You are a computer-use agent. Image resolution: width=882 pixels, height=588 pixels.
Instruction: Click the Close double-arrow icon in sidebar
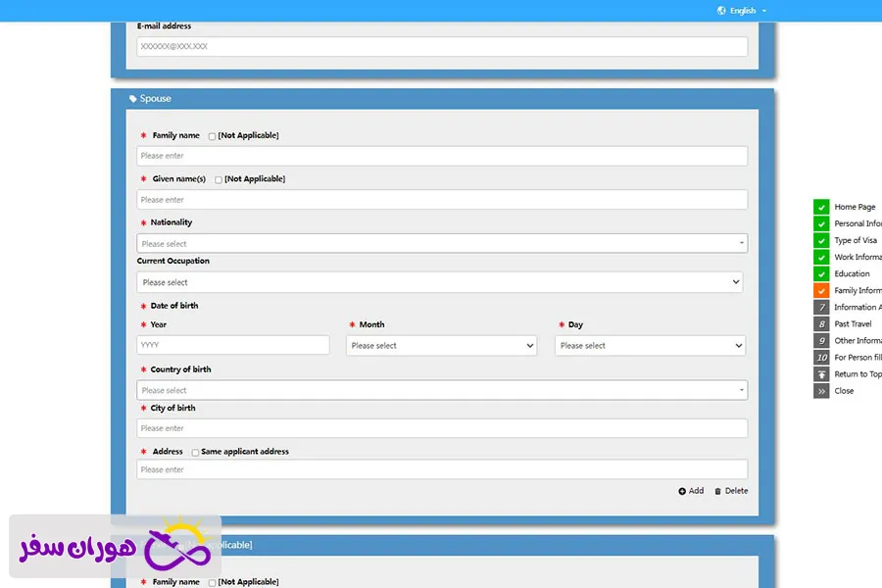821,390
